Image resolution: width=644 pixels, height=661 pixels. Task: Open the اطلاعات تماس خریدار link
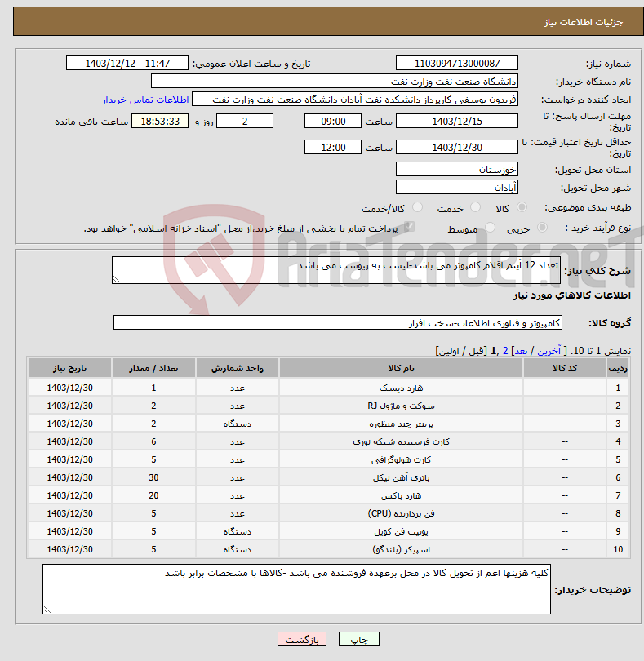145,100
